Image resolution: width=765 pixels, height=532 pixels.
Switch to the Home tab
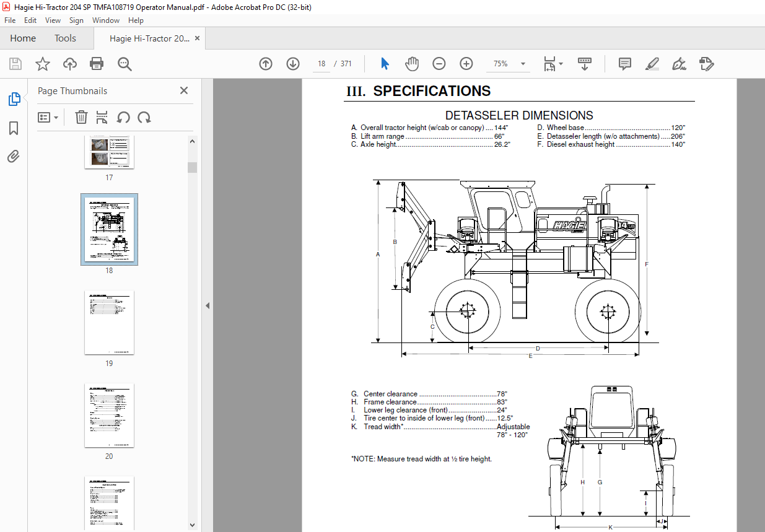click(23, 38)
